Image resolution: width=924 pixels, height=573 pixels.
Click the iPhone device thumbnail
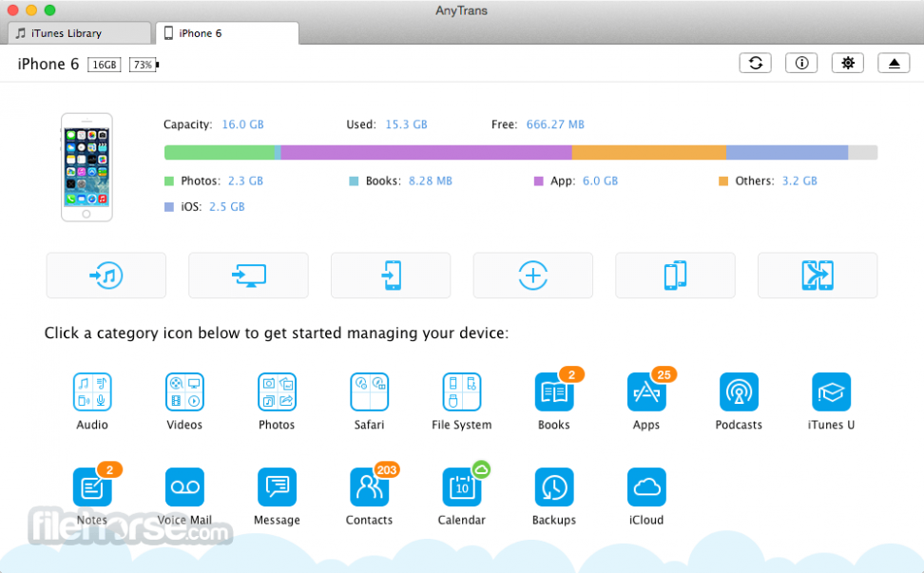pos(87,167)
